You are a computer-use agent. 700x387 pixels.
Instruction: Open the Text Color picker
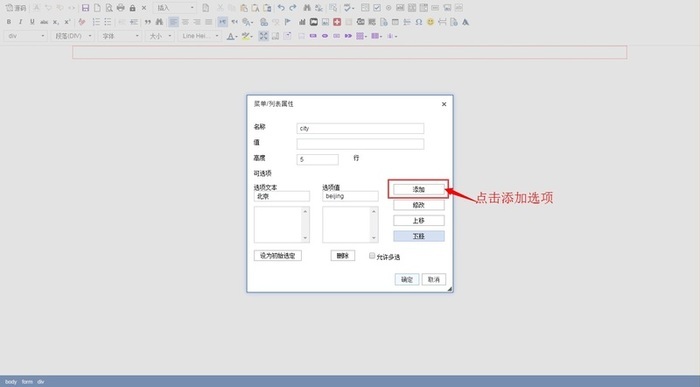pos(231,36)
